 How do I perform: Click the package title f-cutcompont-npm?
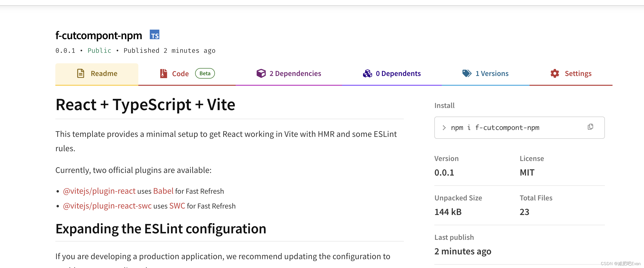point(99,35)
